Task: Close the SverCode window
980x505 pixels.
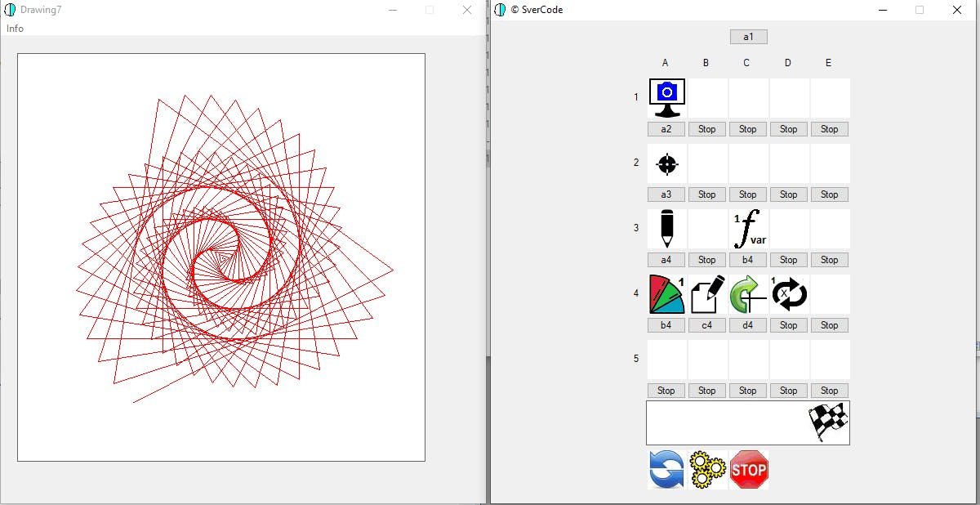Action: click(x=957, y=10)
